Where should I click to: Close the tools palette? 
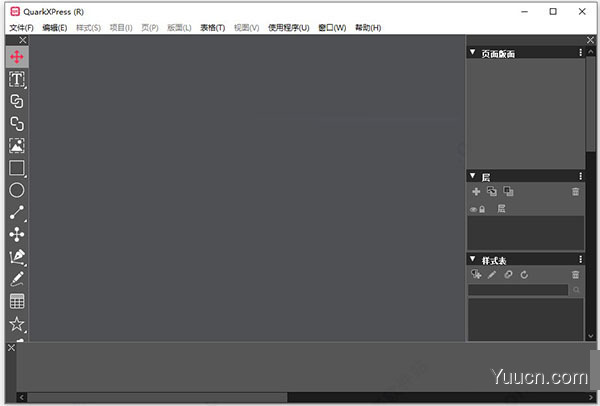tap(23, 40)
